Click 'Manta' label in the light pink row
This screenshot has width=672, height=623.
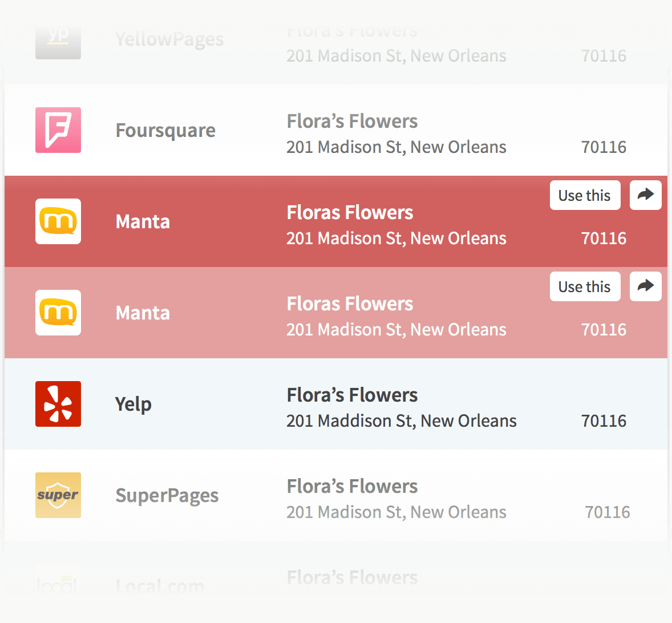[x=143, y=313]
